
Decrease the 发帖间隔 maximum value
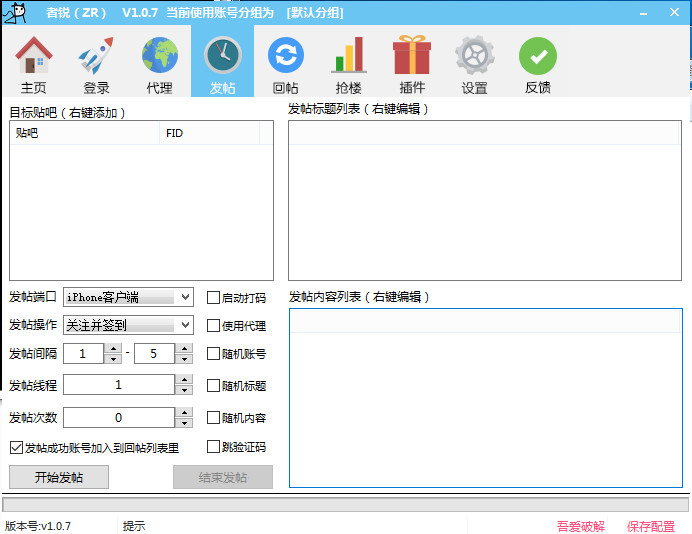184,358
